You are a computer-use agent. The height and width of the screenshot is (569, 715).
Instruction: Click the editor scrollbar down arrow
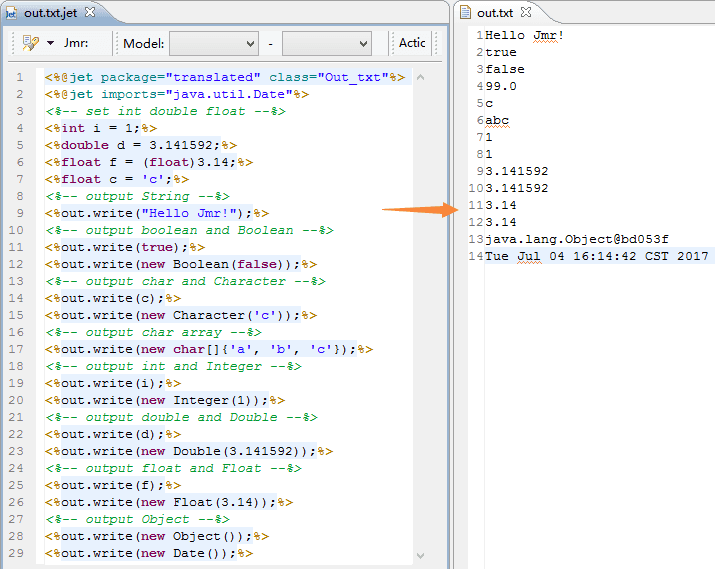pyautogui.click(x=420, y=556)
